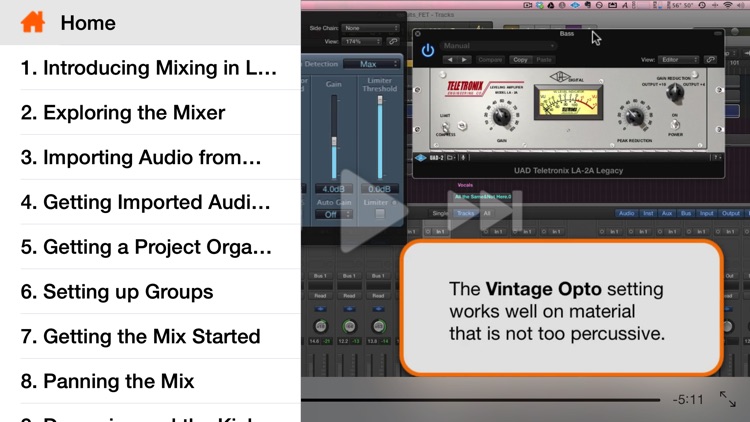Seek along the video progress bar

[x=481, y=399]
